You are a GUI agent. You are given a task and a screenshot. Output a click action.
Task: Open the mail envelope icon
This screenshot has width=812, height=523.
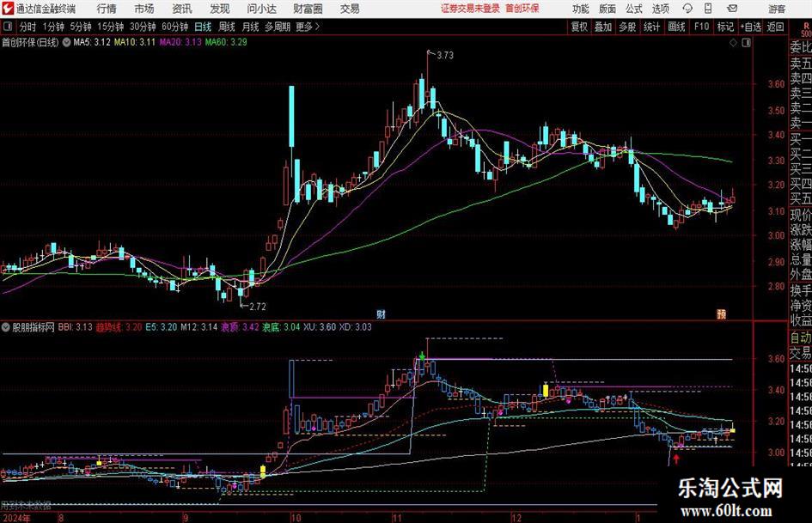tap(732, 9)
